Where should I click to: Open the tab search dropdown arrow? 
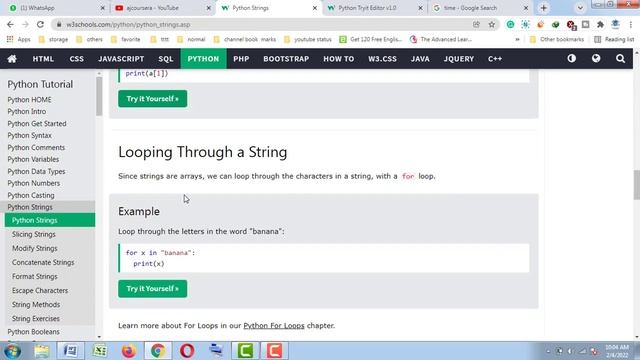click(x=580, y=8)
